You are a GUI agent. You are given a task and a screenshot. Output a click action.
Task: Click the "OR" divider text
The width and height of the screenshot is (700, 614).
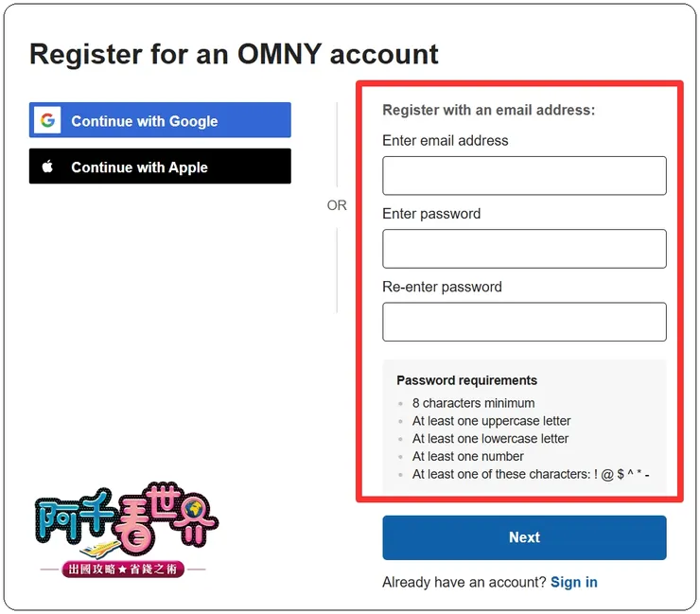coord(337,205)
